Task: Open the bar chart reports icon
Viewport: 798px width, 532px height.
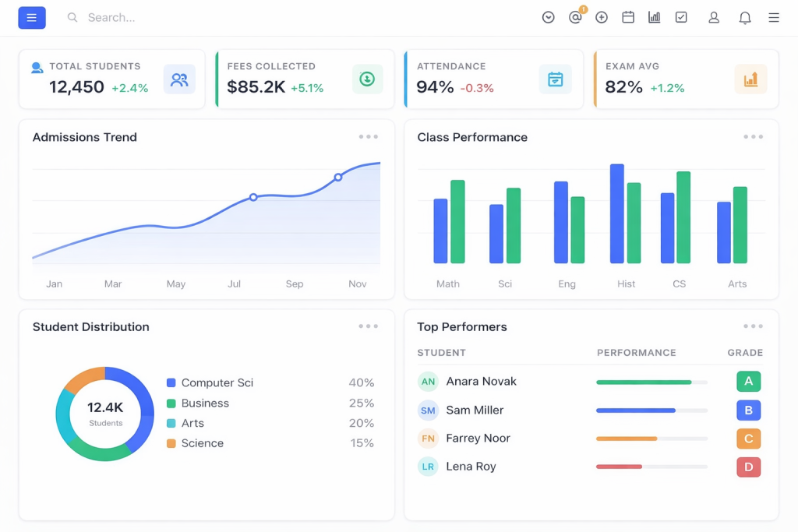Action: pos(655,17)
